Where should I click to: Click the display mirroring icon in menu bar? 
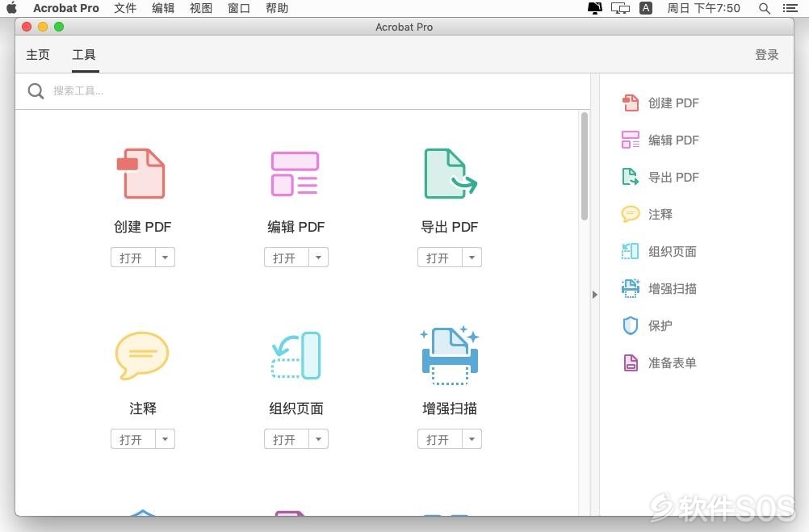pyautogui.click(x=620, y=8)
